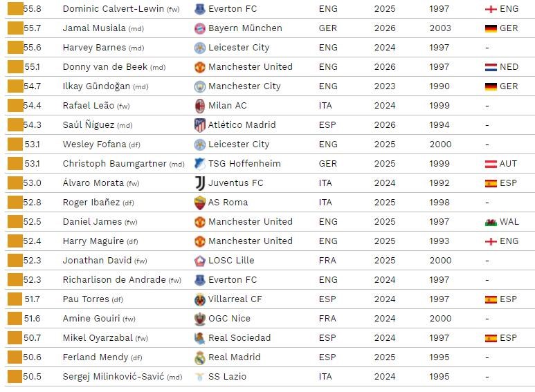Image resolution: width=535 pixels, height=392 pixels.
Task: Click the AS Roma club crest
Action: pos(200,203)
